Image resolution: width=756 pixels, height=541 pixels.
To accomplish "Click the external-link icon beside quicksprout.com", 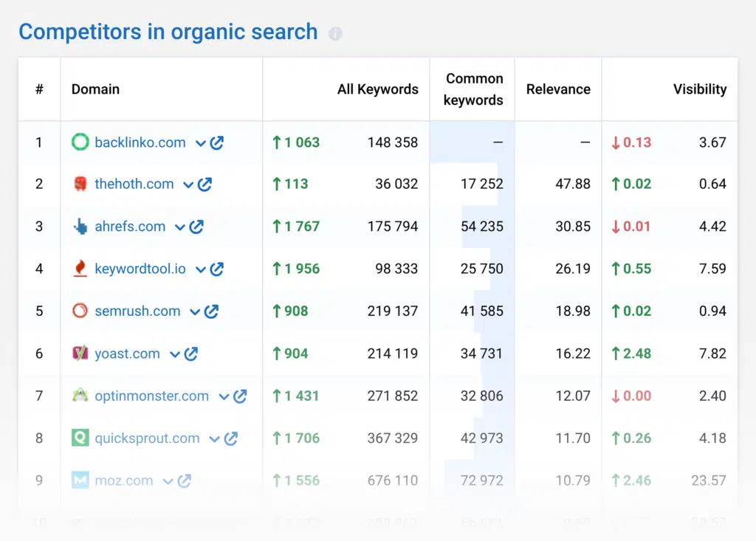I will tap(231, 438).
